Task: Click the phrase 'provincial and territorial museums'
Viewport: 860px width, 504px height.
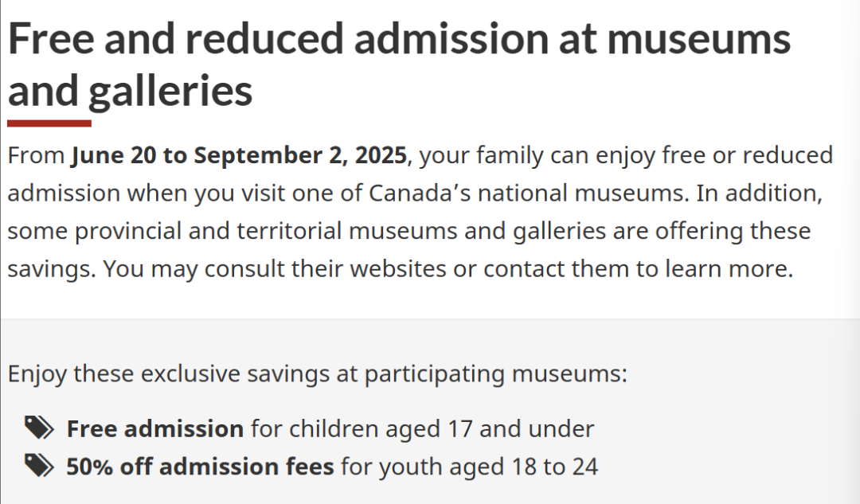Action: [x=266, y=231]
